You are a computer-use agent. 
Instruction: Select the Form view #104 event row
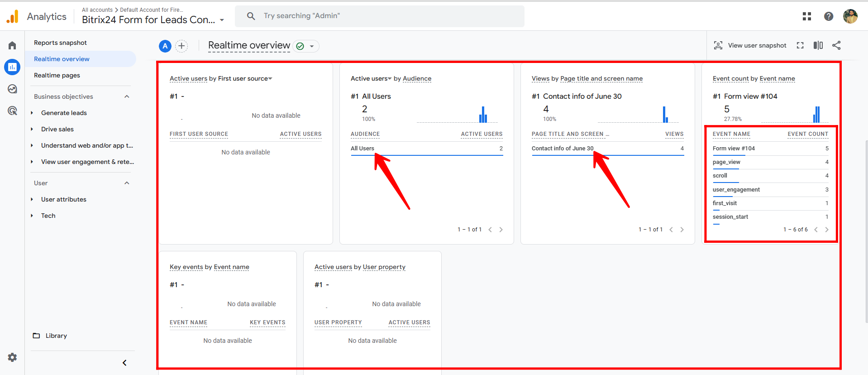pos(771,149)
